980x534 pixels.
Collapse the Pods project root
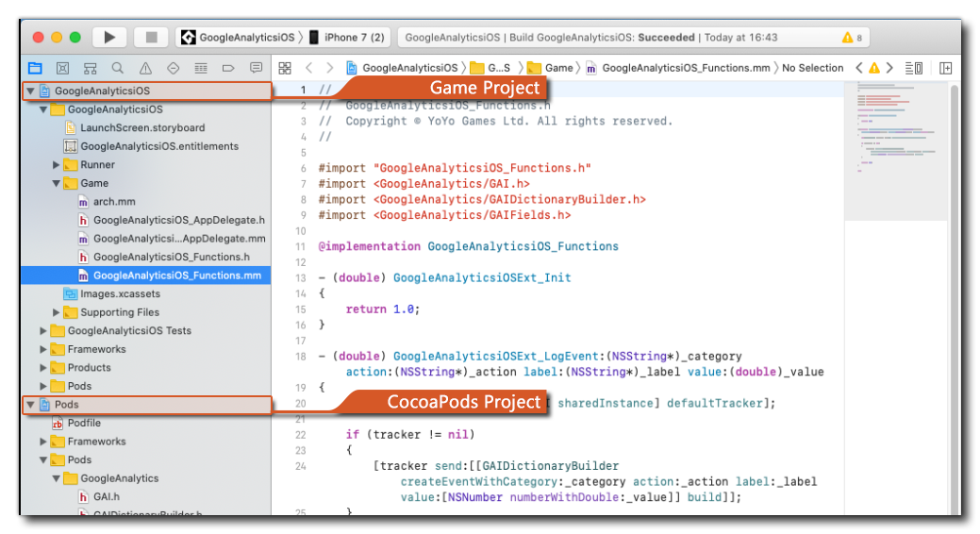(x=30, y=405)
